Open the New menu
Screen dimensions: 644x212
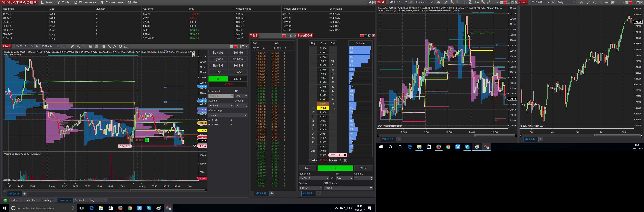tap(47, 2)
